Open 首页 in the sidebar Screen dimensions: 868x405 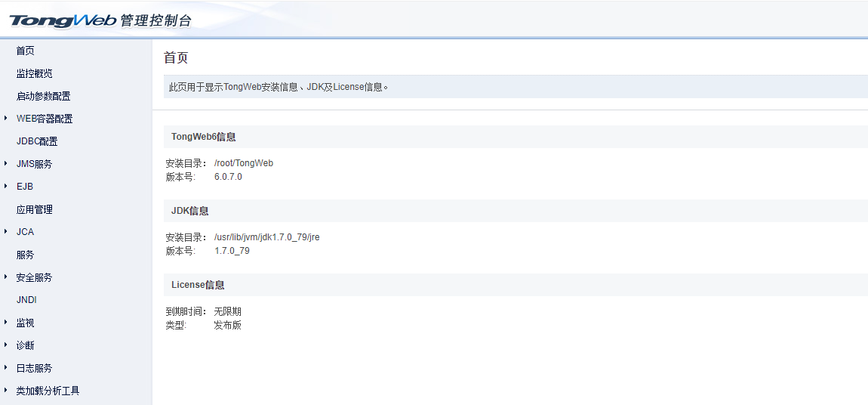[x=26, y=51]
